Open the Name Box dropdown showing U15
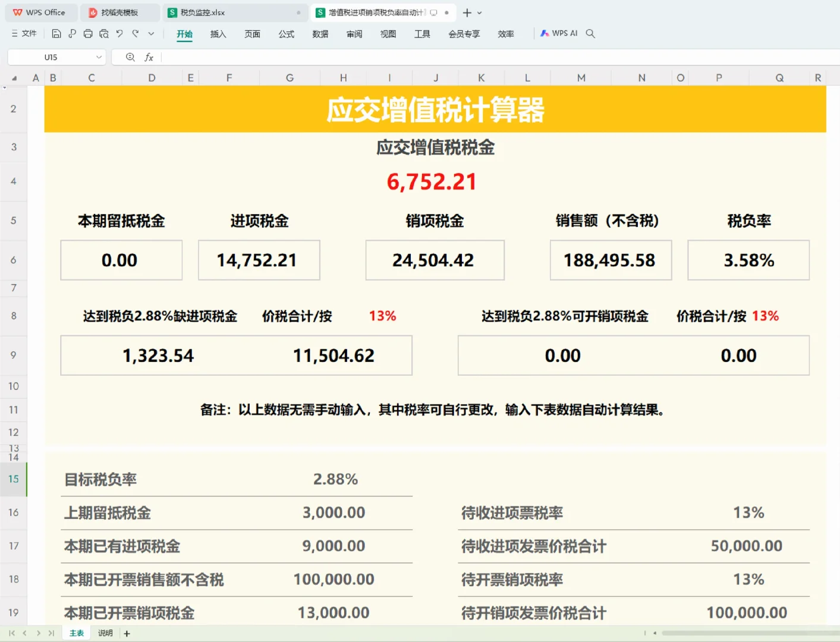The width and height of the screenshot is (840, 642). 99,57
